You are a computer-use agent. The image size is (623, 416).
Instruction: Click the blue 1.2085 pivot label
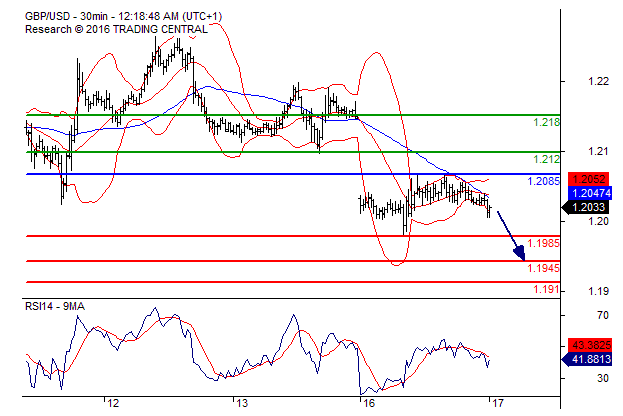click(544, 181)
